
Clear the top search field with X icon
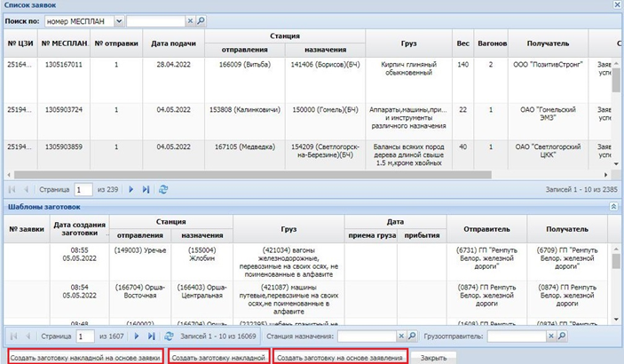coord(190,20)
